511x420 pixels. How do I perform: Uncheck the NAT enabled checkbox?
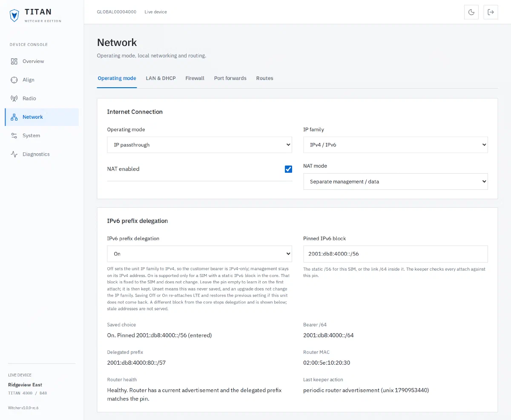tap(288, 169)
